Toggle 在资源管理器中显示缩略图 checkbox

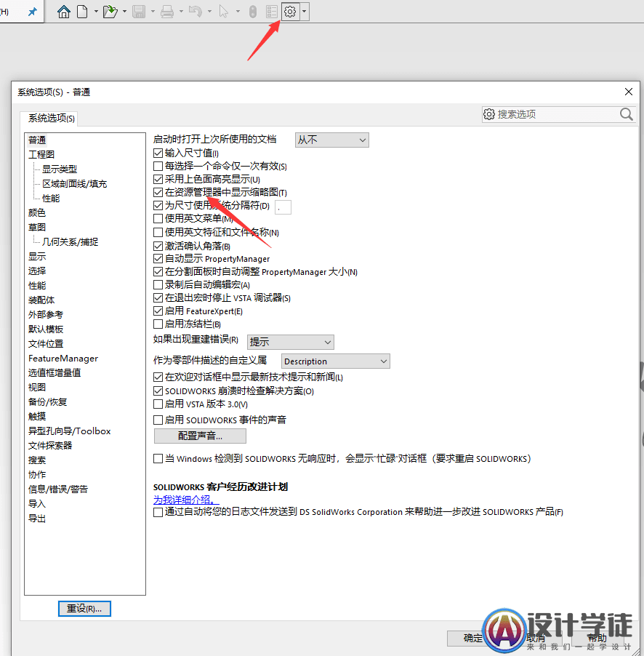tap(158, 192)
